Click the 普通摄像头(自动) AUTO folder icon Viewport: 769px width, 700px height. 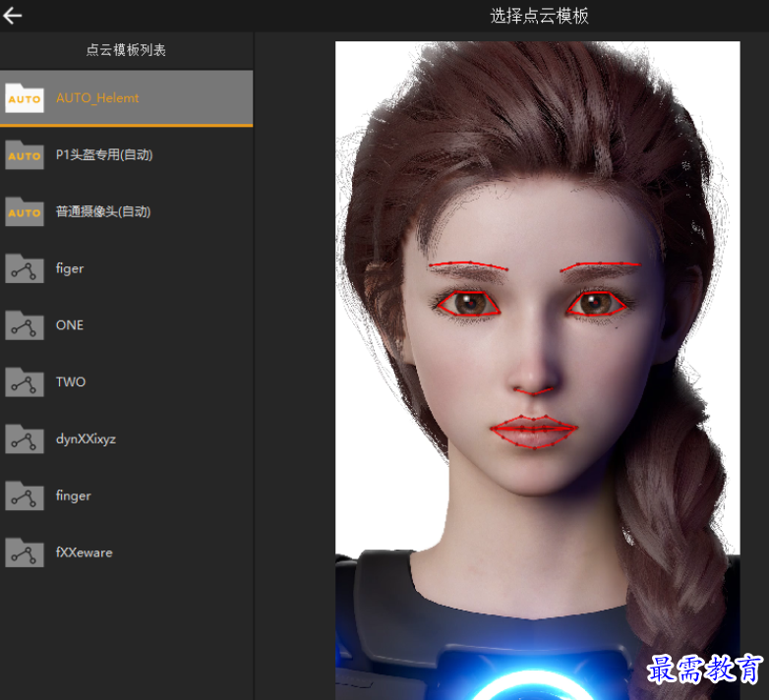(x=24, y=211)
